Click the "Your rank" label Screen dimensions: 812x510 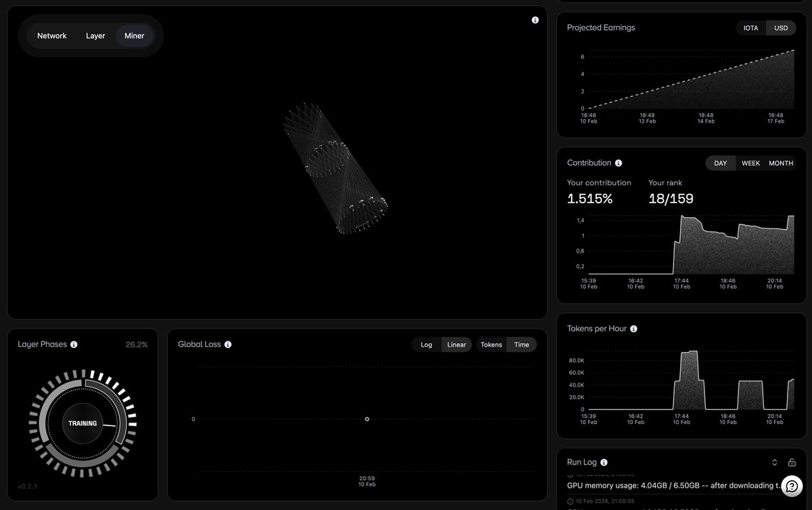[665, 183]
